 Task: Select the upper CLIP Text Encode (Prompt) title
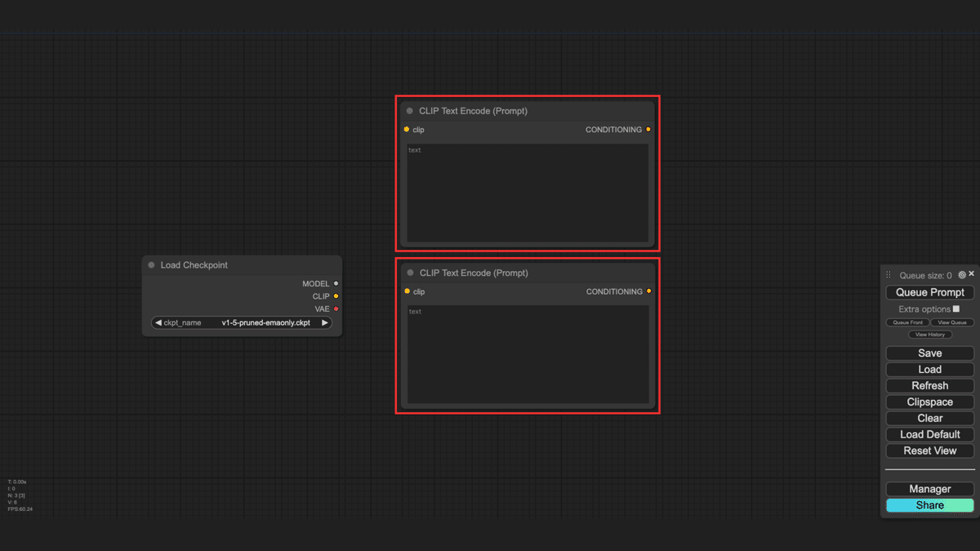coord(474,111)
